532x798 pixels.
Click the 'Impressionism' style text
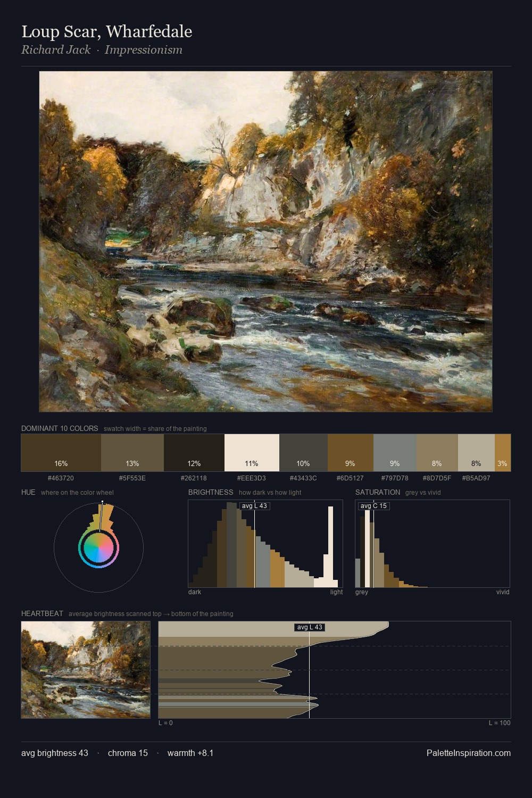[x=144, y=50]
